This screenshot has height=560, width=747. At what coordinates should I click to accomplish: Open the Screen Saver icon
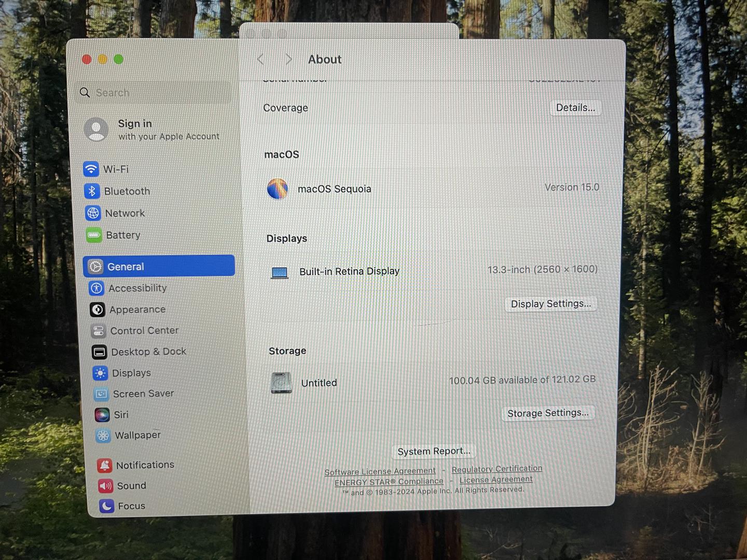pyautogui.click(x=102, y=394)
